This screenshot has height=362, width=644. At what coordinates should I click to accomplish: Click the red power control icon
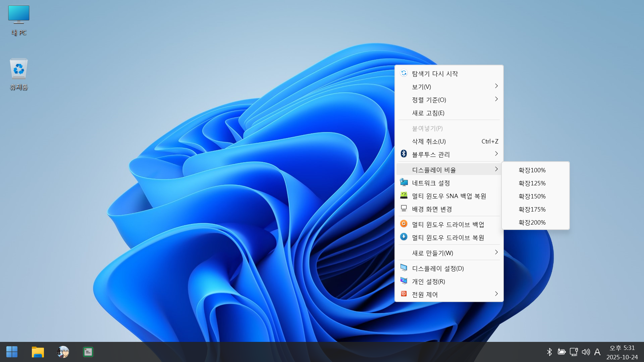[x=404, y=294]
